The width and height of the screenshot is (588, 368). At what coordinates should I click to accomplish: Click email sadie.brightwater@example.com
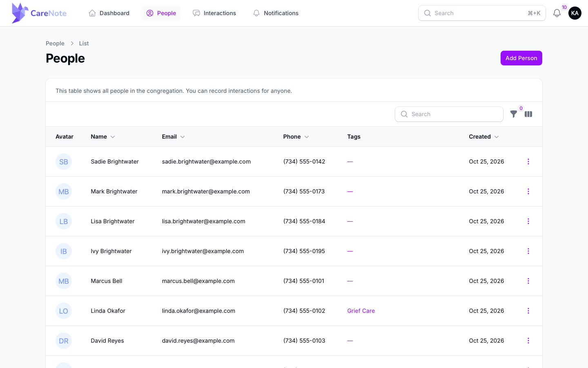click(206, 162)
